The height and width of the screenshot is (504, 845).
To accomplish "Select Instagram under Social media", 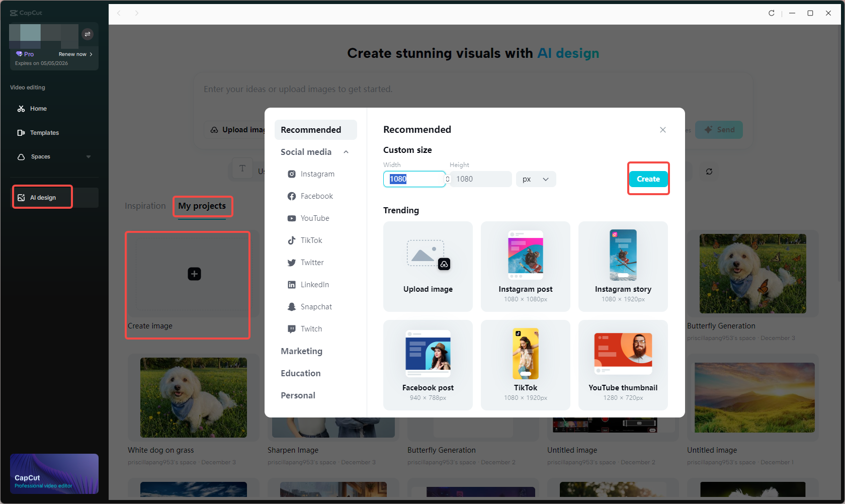I will tap(316, 174).
